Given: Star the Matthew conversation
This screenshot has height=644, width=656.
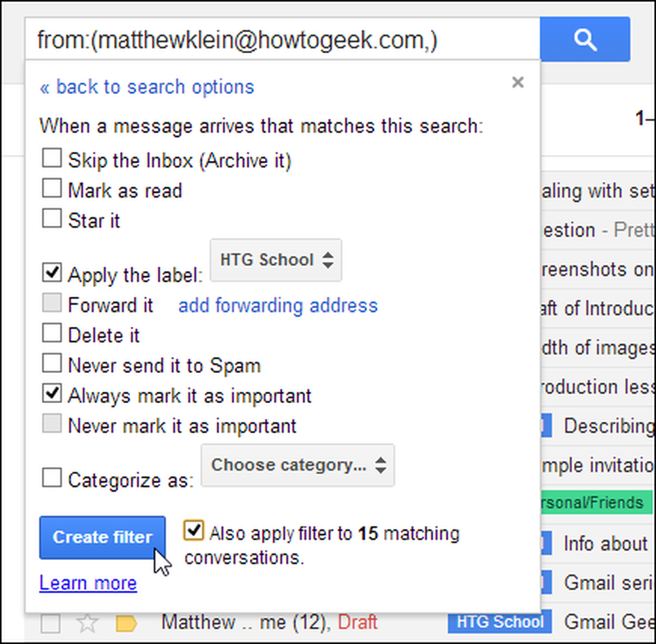Looking at the screenshot, I should coord(87,622).
